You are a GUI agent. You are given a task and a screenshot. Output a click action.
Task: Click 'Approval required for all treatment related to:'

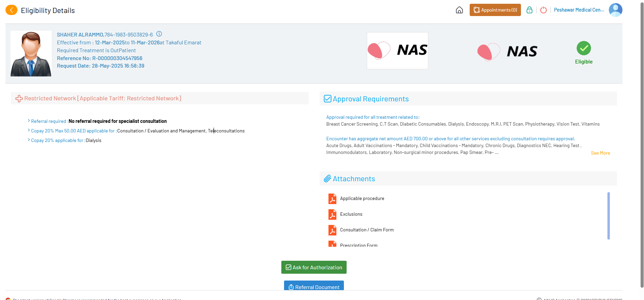point(373,117)
